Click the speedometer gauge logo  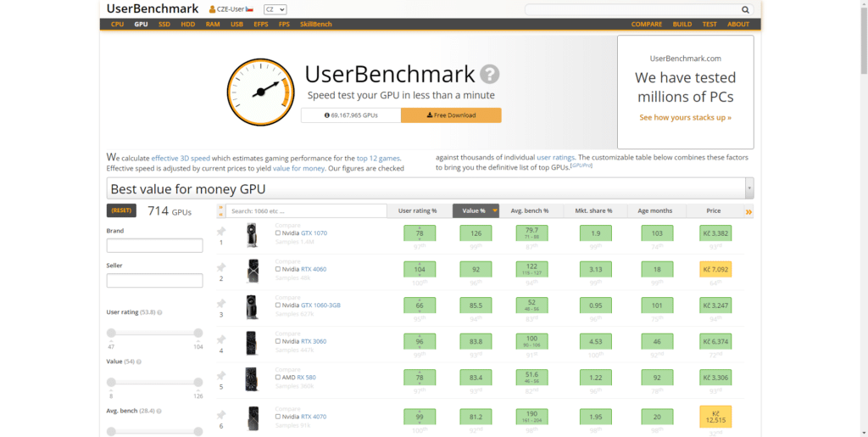click(259, 91)
